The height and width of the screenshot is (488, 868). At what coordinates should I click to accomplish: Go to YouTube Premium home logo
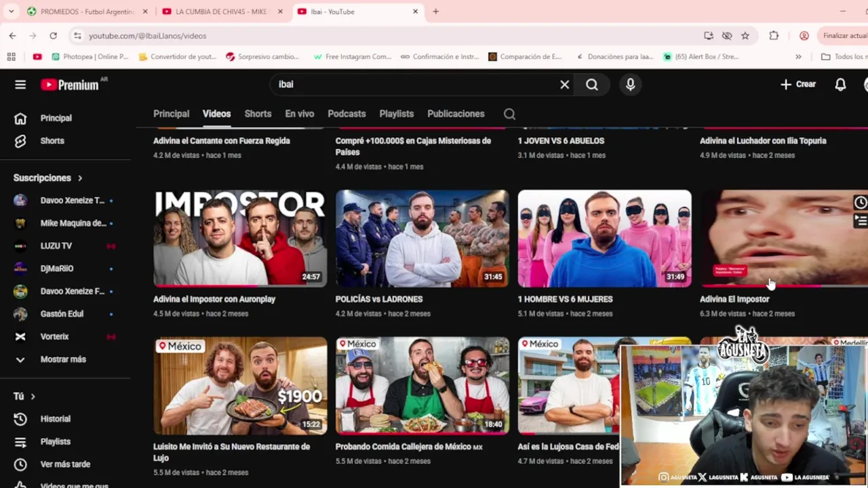pos(70,85)
